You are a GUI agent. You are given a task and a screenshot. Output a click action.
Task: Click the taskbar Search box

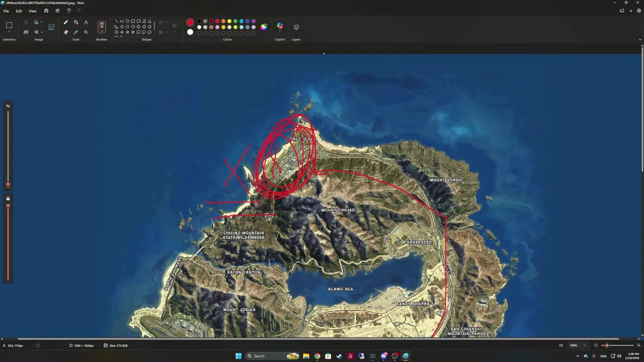(273, 356)
